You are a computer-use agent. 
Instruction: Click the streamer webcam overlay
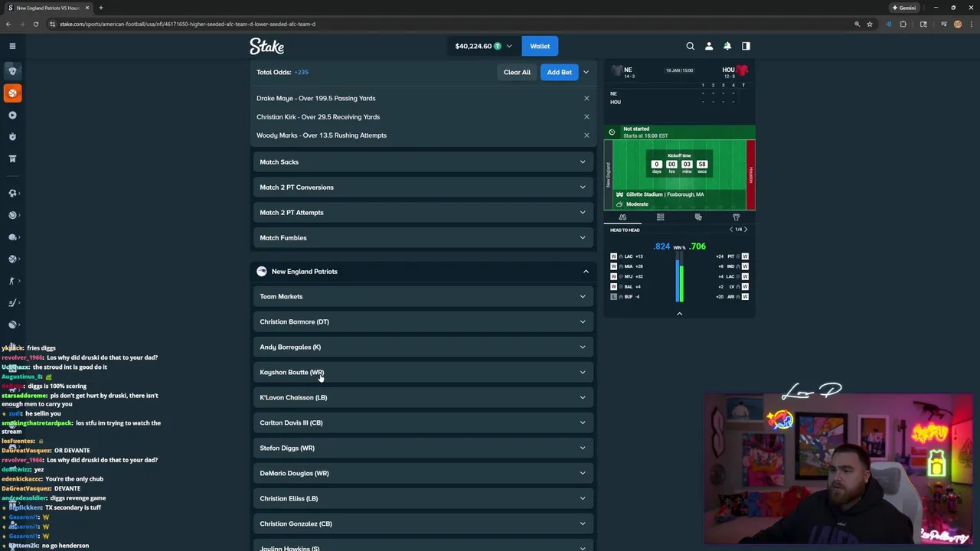click(x=838, y=468)
